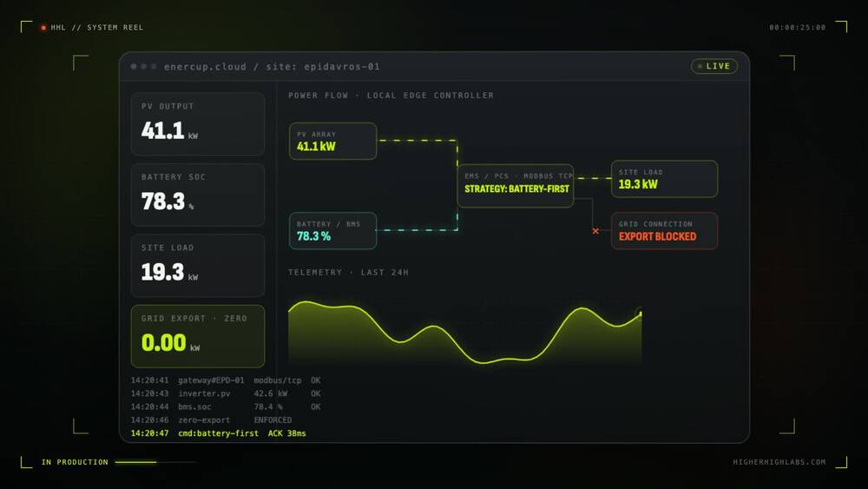The width and height of the screenshot is (868, 489).
Task: Click the IN PRODUCTION label
Action: tap(75, 462)
